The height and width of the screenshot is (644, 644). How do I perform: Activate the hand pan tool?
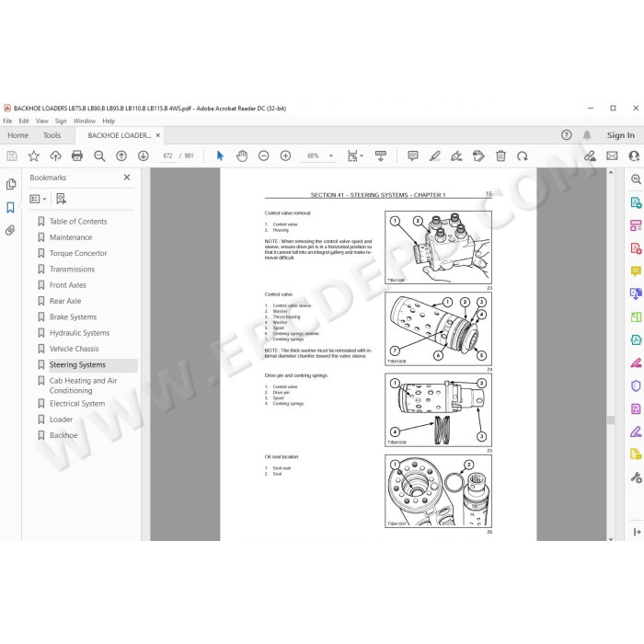click(242, 156)
